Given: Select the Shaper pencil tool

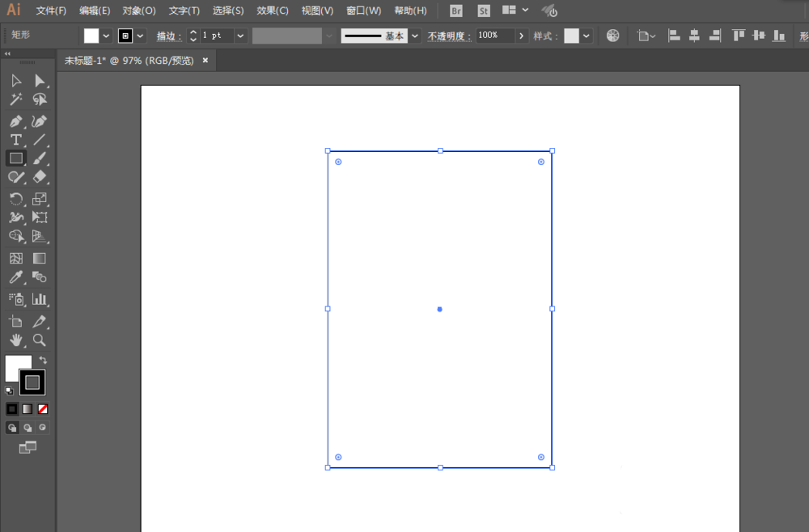Looking at the screenshot, I should (x=16, y=177).
